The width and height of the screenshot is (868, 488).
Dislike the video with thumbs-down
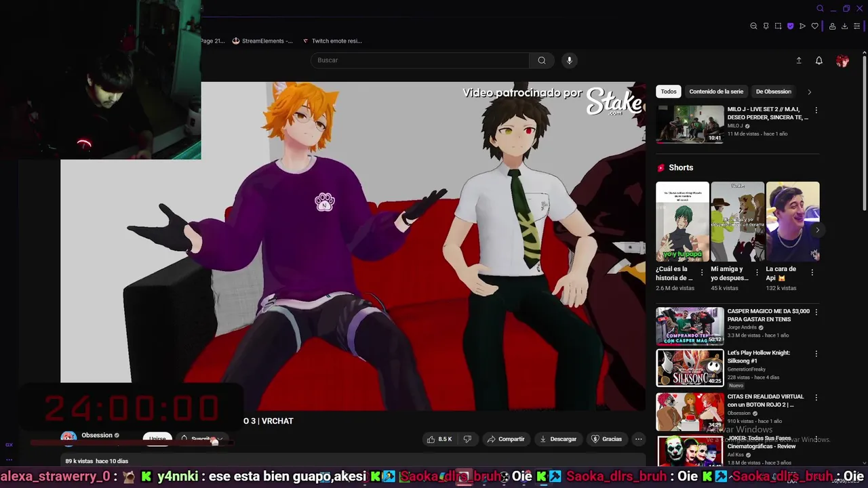[x=467, y=439]
